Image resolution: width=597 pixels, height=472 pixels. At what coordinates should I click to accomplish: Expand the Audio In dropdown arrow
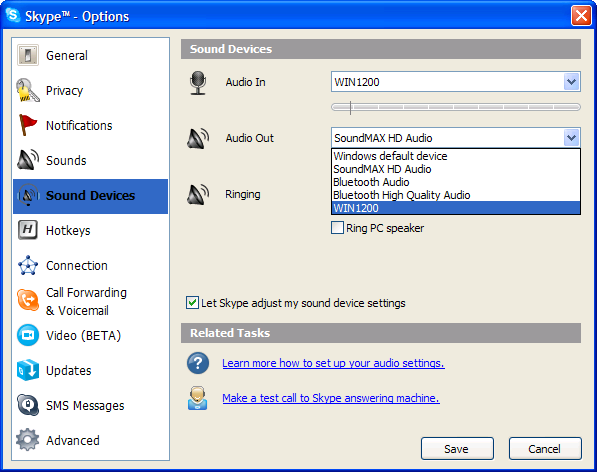tap(571, 81)
